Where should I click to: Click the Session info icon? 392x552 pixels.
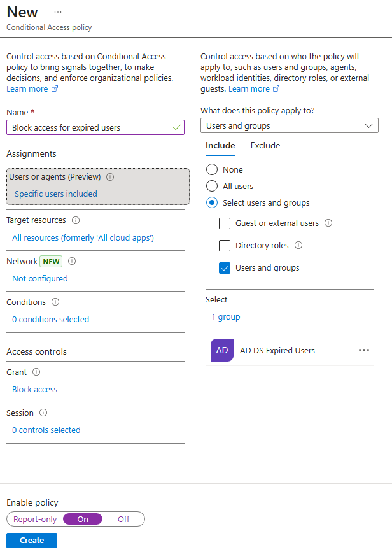click(43, 413)
